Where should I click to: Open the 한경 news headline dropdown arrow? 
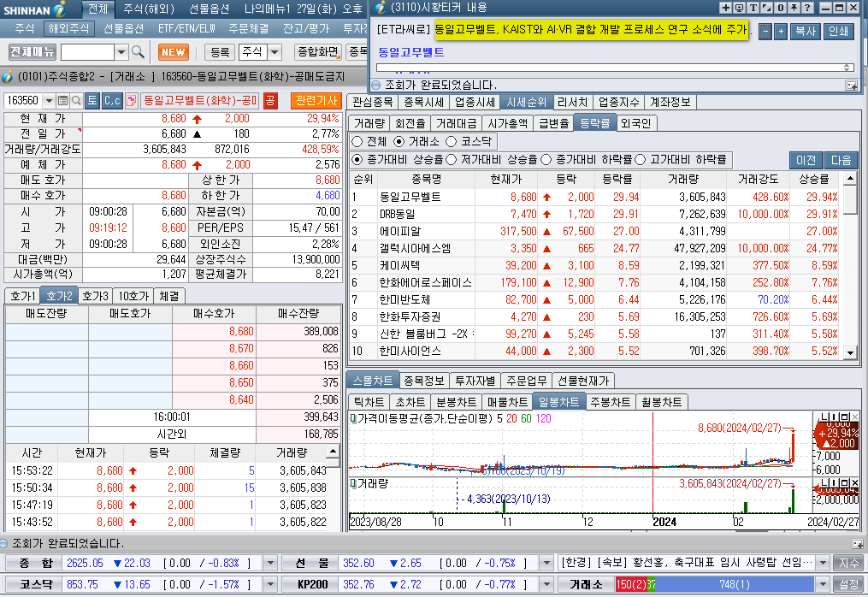point(824,564)
